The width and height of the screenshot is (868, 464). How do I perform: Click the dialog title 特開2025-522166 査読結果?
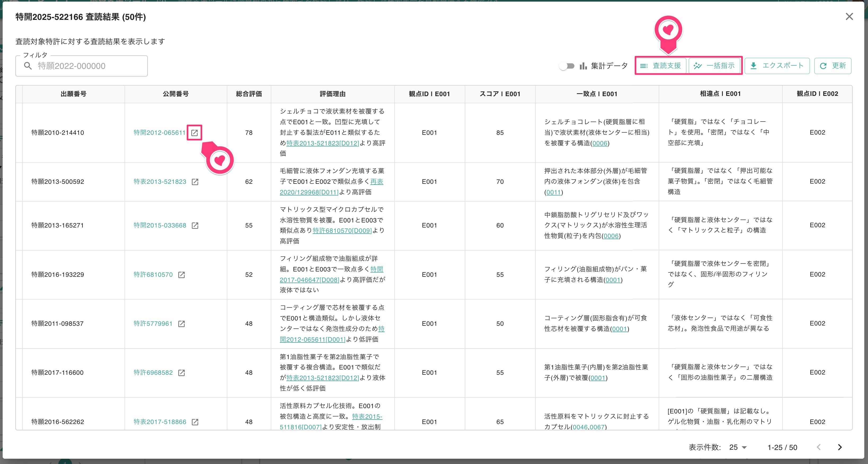click(x=81, y=17)
